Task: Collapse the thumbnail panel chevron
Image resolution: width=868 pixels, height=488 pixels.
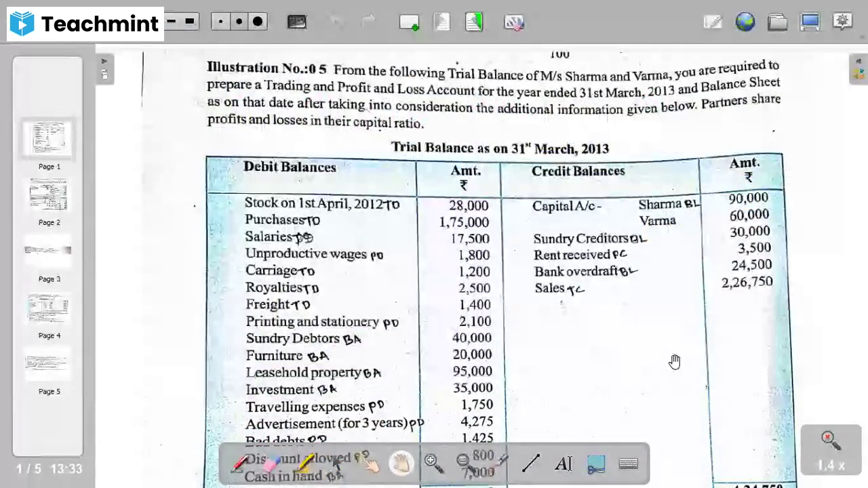Action: click(104, 75)
